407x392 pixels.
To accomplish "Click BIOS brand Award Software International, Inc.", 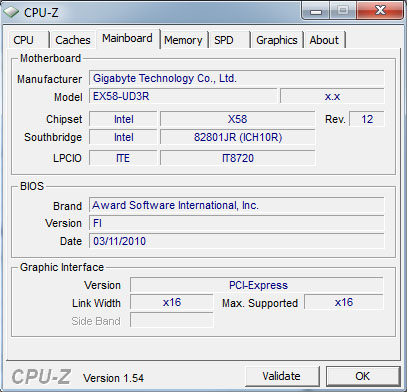I will point(237,205).
